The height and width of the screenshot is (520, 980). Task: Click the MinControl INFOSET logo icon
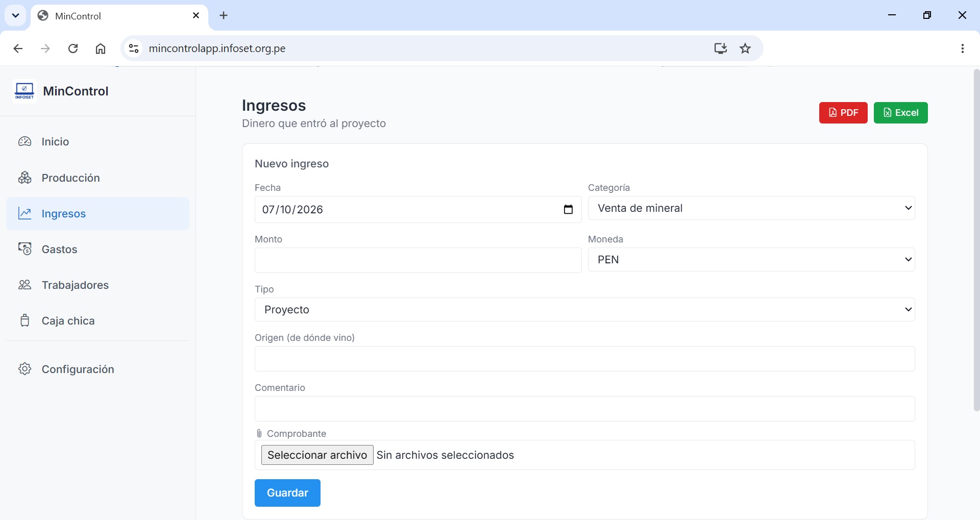click(24, 91)
